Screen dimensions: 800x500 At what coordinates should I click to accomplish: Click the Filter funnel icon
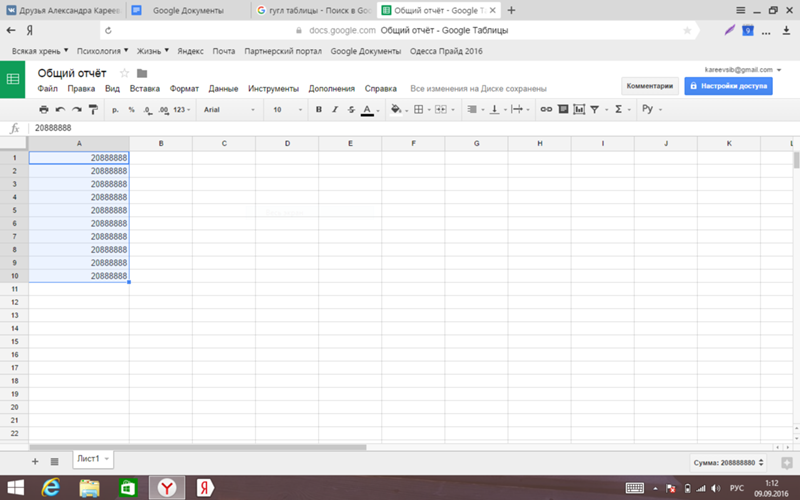pyautogui.click(x=594, y=109)
